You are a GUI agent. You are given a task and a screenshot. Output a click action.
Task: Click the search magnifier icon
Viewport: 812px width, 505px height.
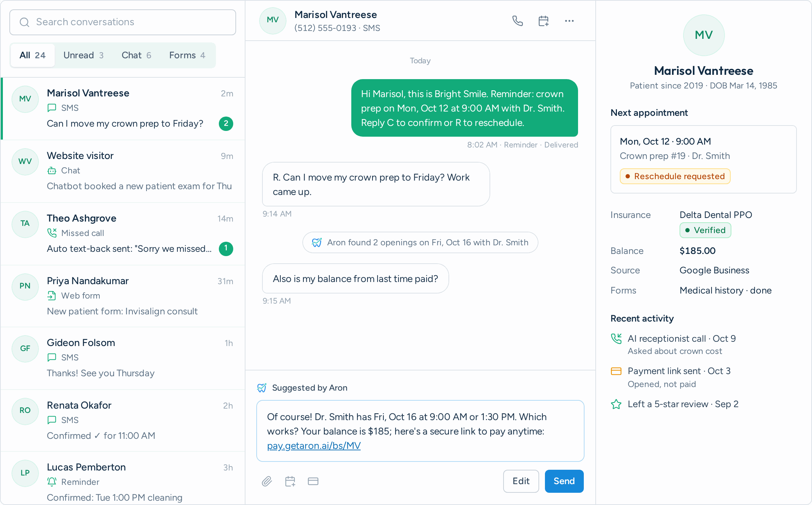click(x=24, y=22)
